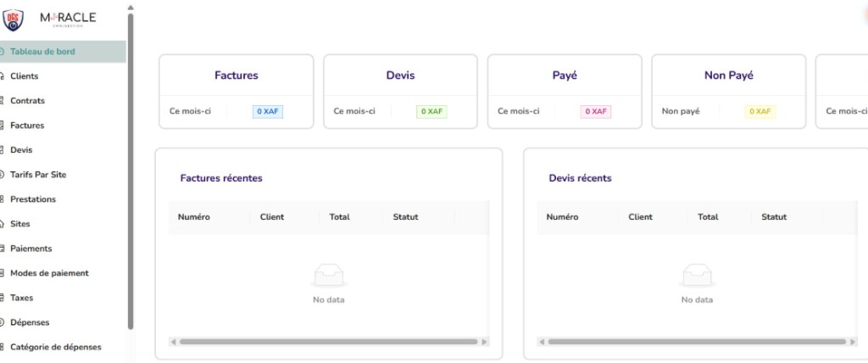
Task: Click the sidebar vertical scrollbar thumb
Action: click(131, 172)
